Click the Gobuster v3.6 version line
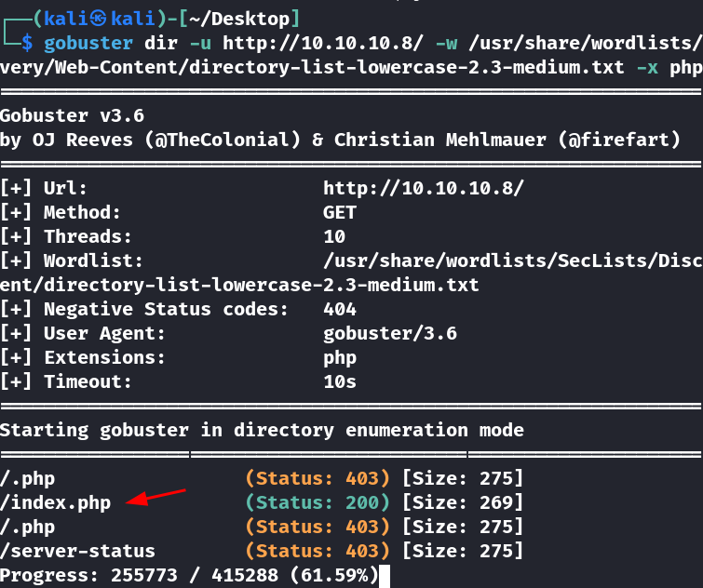Viewport: 703px width, 588px height. (x=73, y=116)
